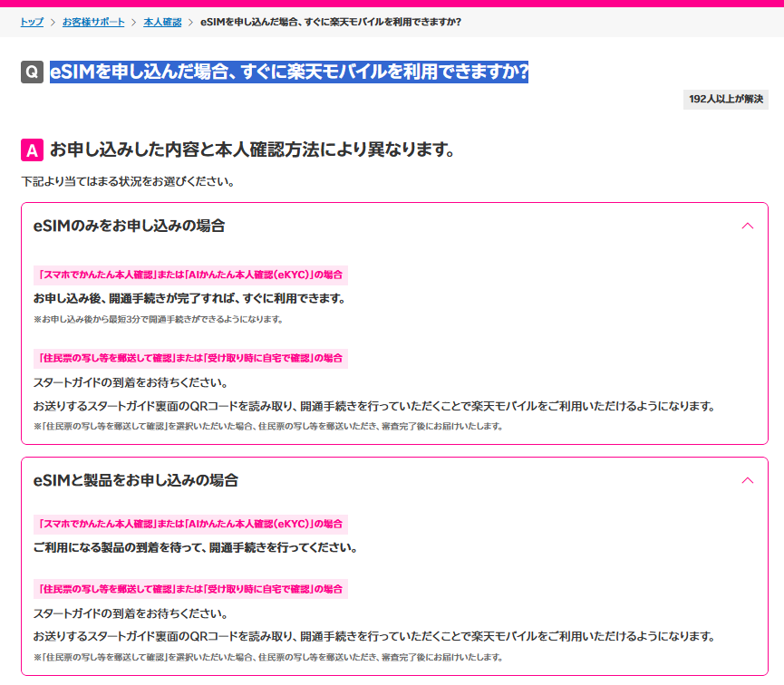
Task: Click the 住民票 pink label under eSIMのみ section
Action: click(x=190, y=358)
